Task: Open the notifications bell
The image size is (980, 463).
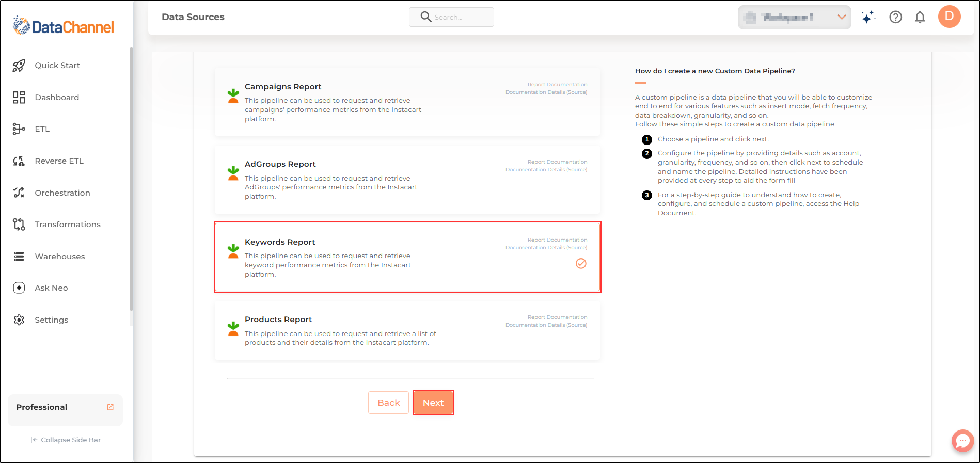Action: [x=920, y=17]
